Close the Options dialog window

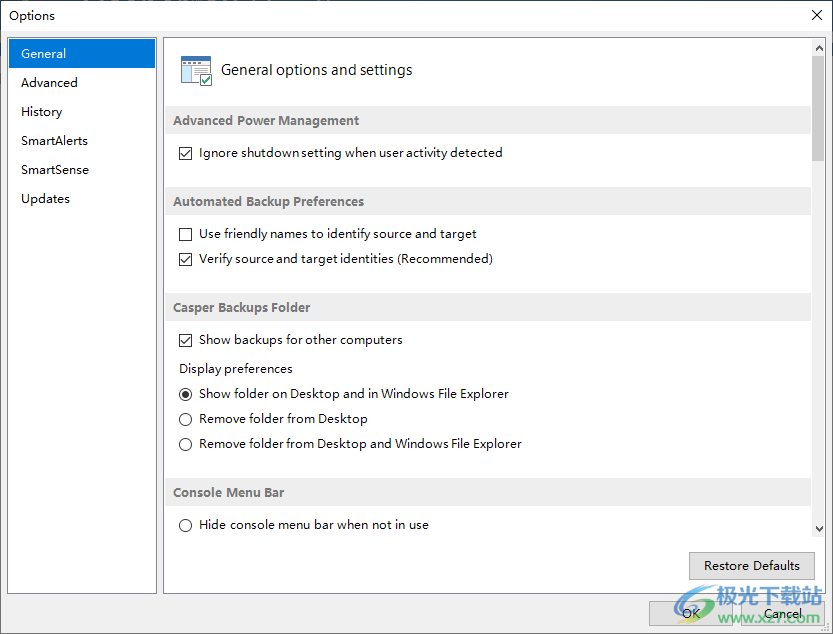pos(816,15)
